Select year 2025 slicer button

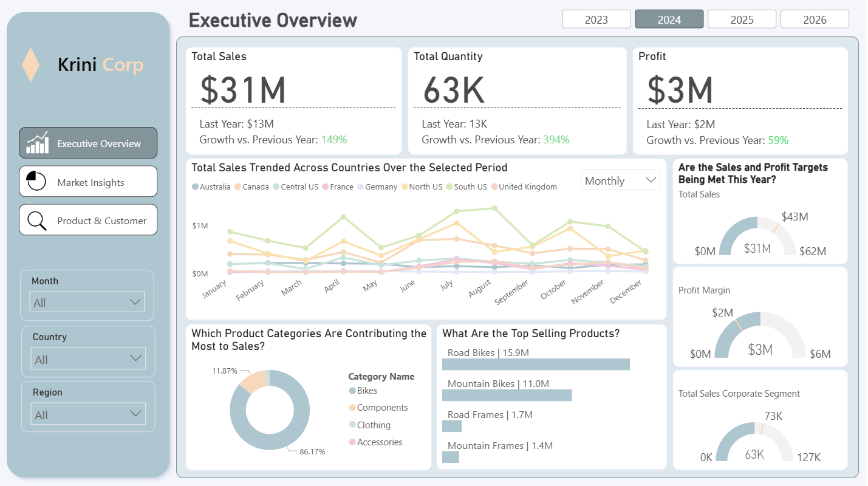[x=742, y=19]
